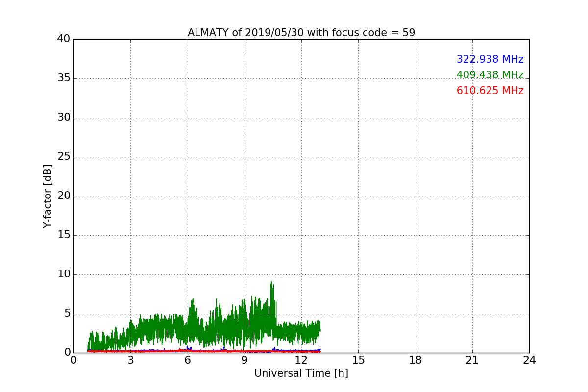Screen dimensions: 588x392
Task: Click y-axis tick label 25
Action: pos(63,157)
